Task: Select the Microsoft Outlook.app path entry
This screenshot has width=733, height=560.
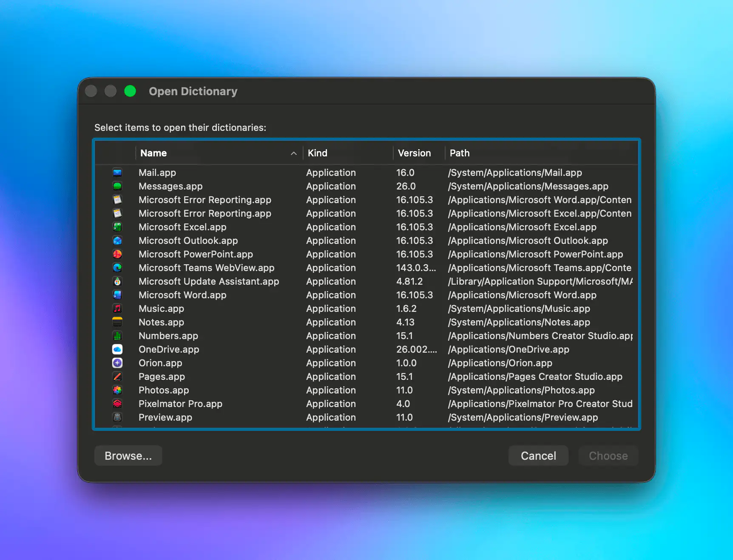Action: click(x=528, y=240)
